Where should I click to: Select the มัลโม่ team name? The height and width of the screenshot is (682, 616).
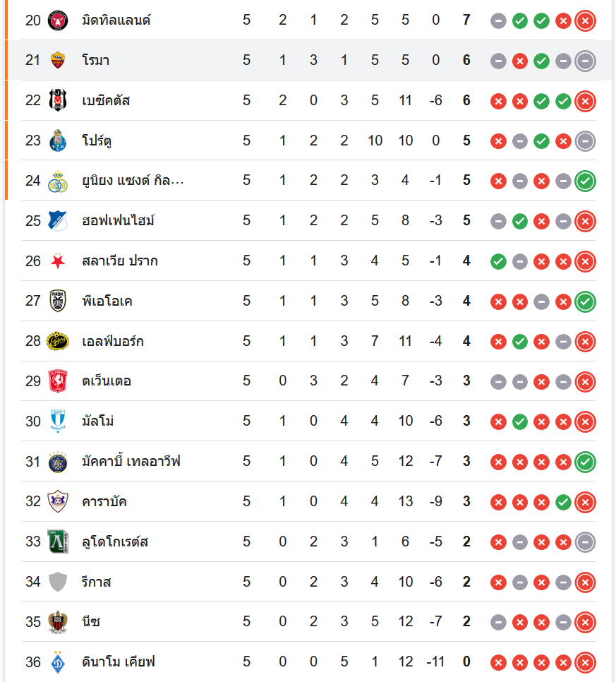98,421
